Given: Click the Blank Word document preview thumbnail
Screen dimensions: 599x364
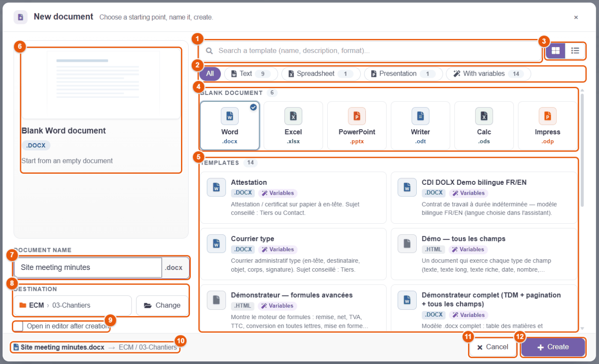Looking at the screenshot, I should (101, 83).
